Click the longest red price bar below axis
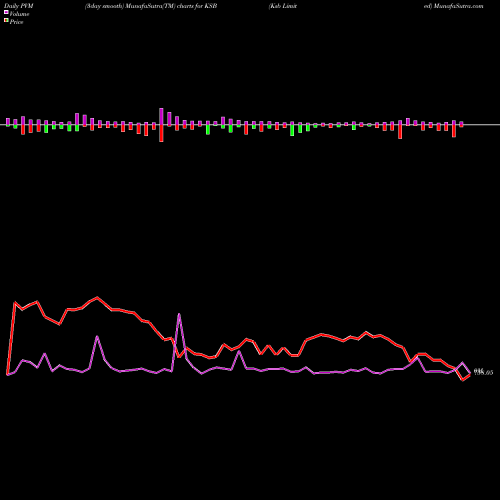Viewport: 500px width, 500px height. [x=161, y=133]
